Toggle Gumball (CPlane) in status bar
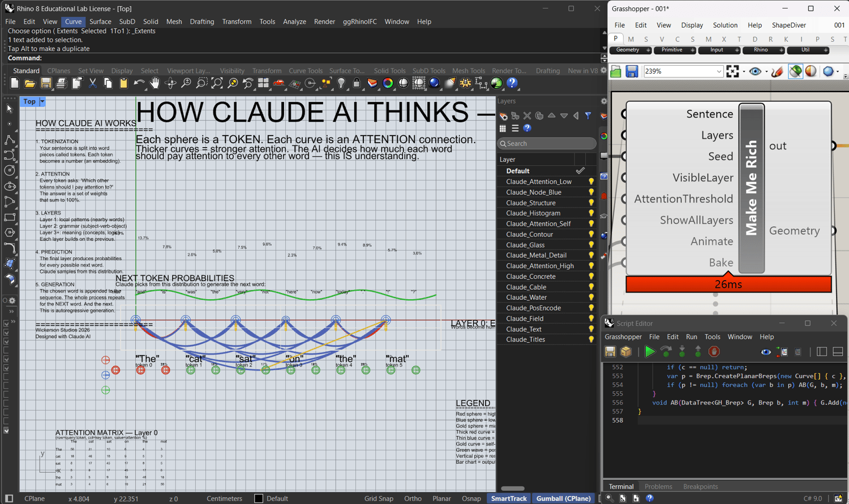Viewport: 849px width, 504px height. pyautogui.click(x=563, y=498)
